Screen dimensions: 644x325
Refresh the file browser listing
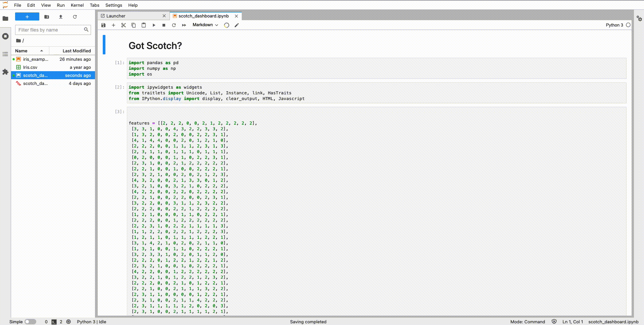75,16
